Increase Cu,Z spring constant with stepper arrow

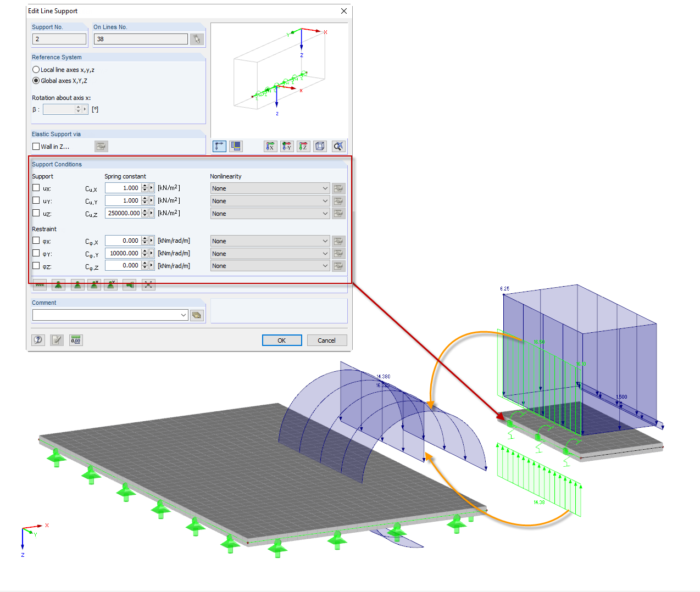144,211
